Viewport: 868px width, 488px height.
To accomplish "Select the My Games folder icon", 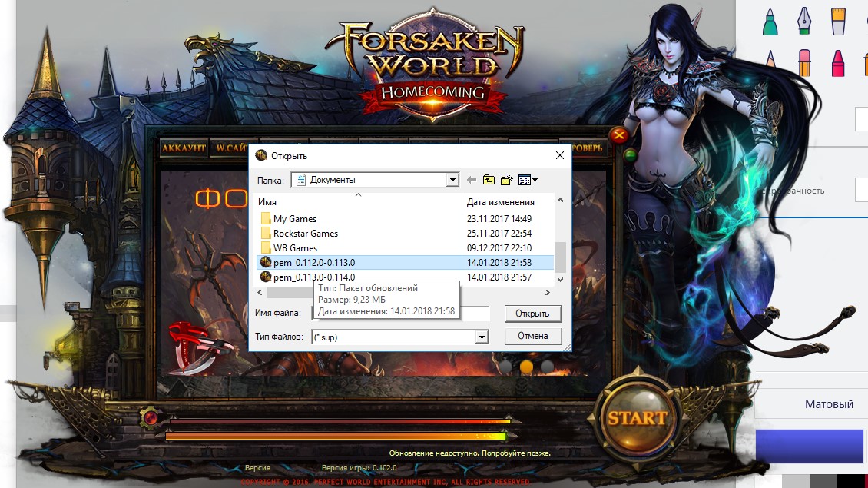I will pos(266,219).
